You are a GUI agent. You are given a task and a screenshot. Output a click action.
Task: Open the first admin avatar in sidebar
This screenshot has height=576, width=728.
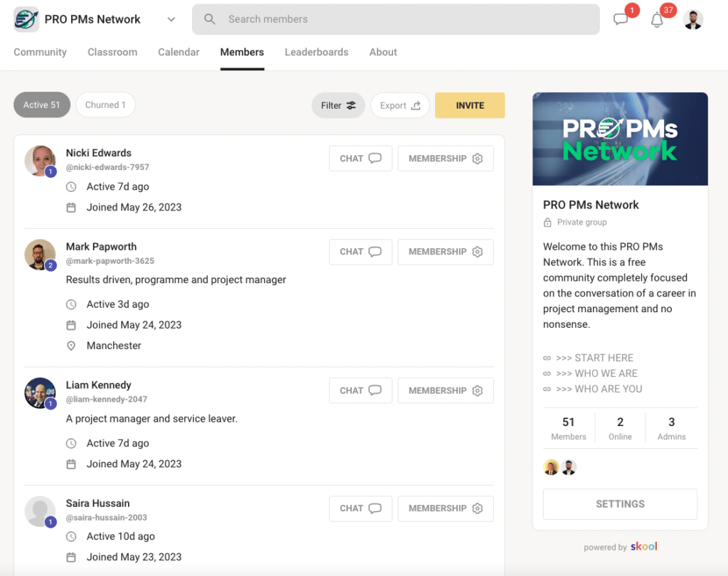click(x=551, y=466)
